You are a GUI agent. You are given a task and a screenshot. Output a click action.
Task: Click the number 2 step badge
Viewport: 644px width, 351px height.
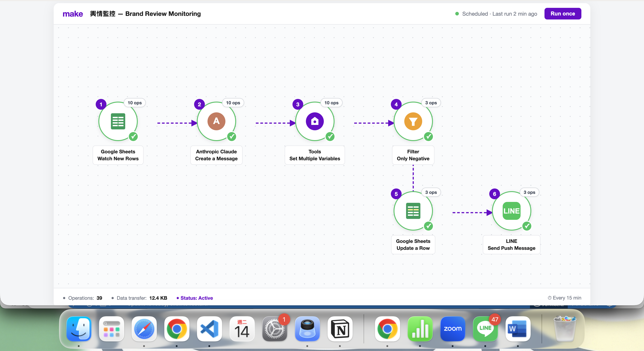pyautogui.click(x=199, y=104)
